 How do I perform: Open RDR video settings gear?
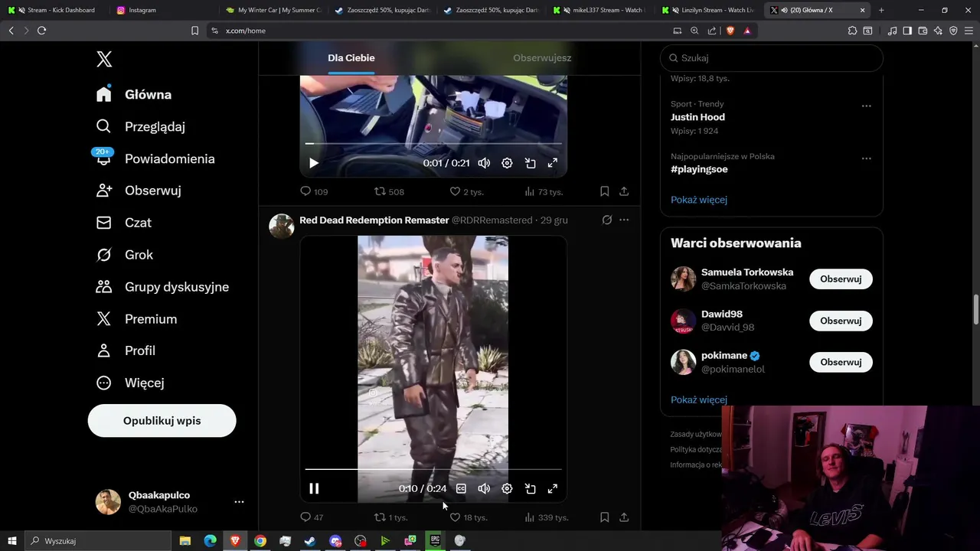coord(507,488)
